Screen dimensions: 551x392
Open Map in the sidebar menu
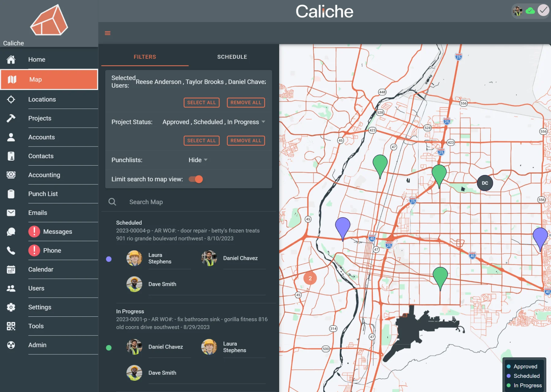point(49,80)
